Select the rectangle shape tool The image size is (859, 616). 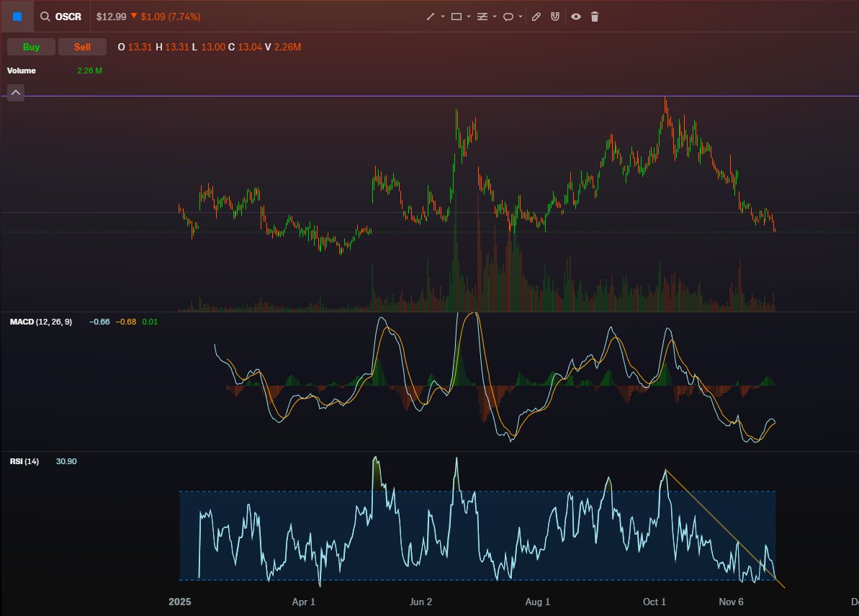pos(456,17)
